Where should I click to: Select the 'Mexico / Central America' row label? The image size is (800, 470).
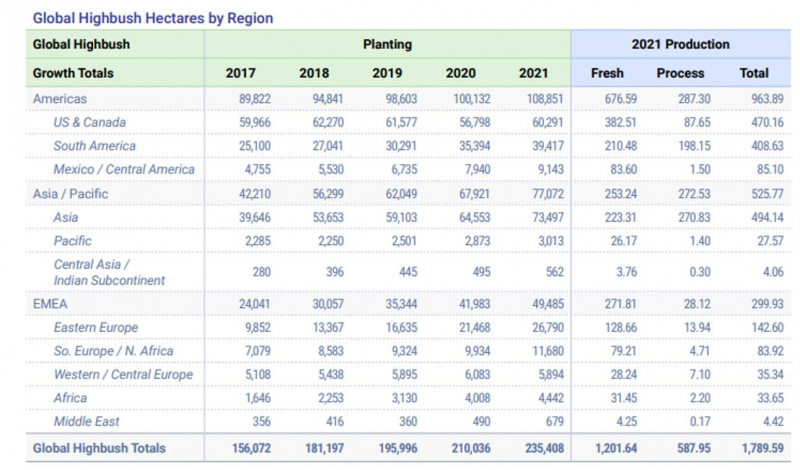coord(124,169)
